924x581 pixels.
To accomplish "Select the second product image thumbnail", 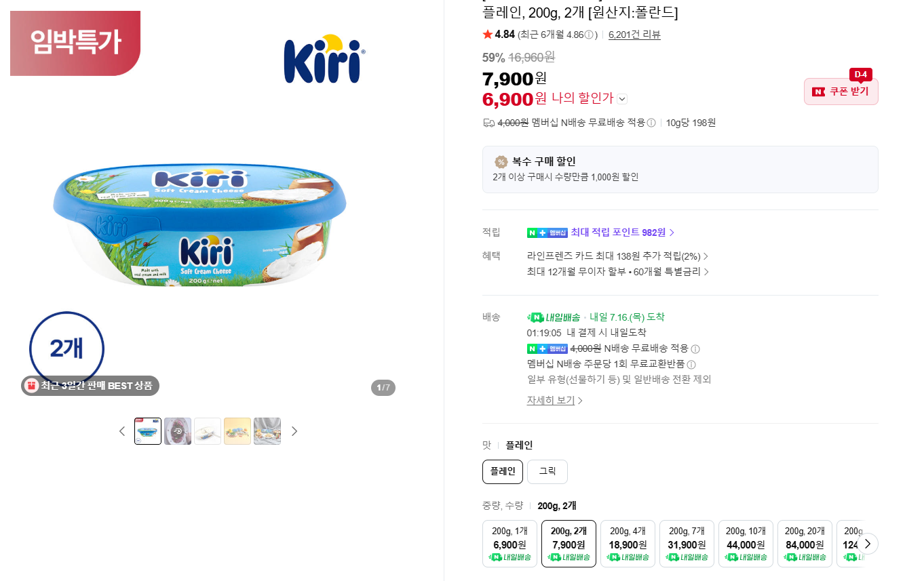I will pos(178,431).
